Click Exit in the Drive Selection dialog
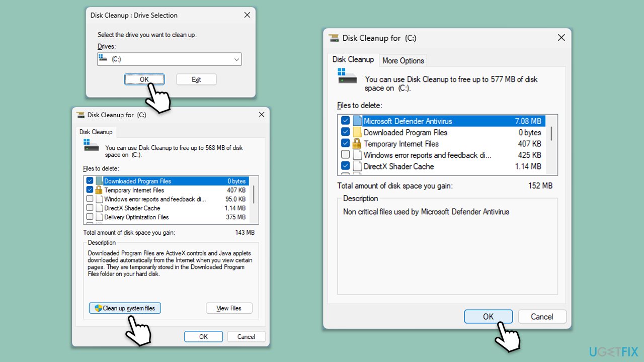This screenshot has height=362, width=644. point(196,79)
